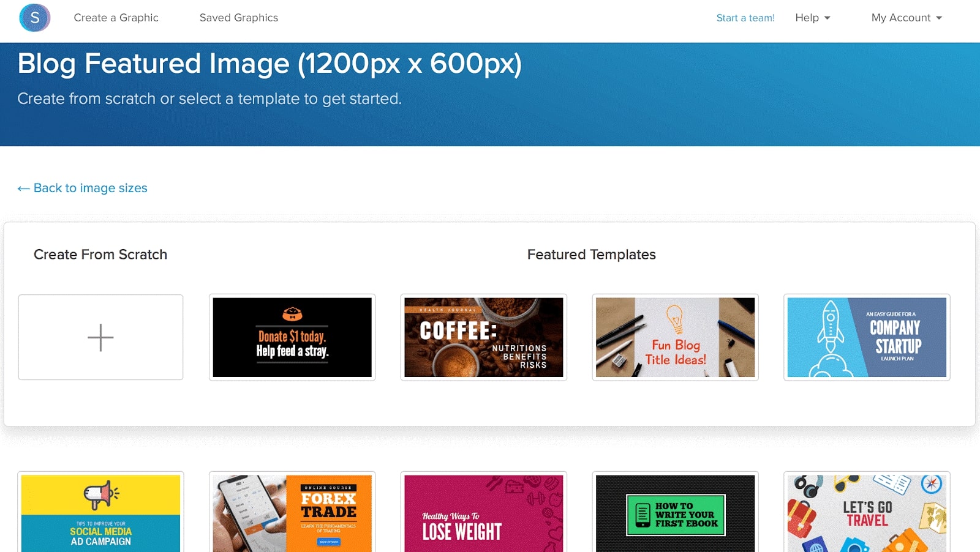Pick the Fun Blog Title Ideas template
Viewport: 980px width, 552px height.
pos(675,337)
